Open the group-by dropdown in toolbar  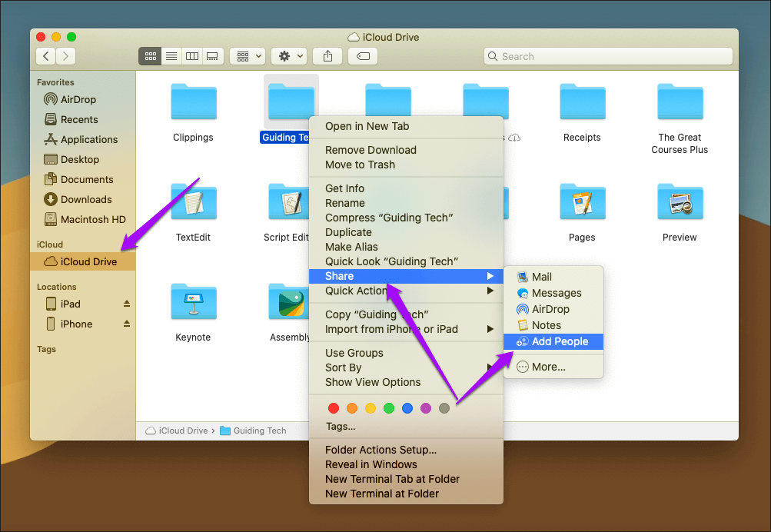[248, 56]
